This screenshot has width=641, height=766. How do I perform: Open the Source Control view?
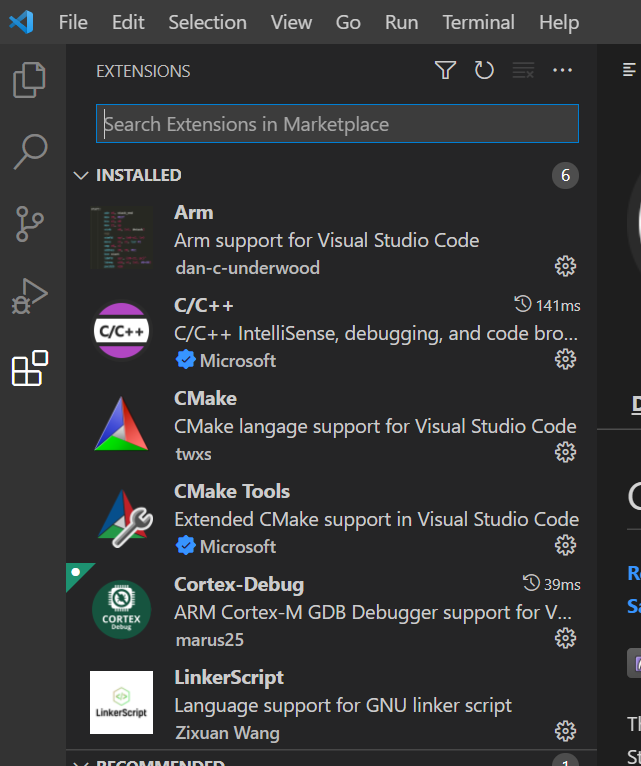point(30,224)
